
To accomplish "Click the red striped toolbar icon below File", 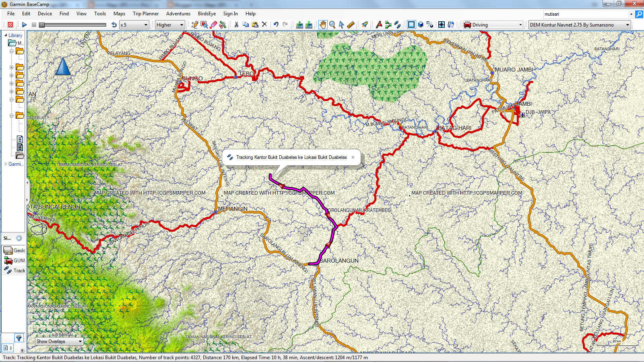I will (x=10, y=25).
